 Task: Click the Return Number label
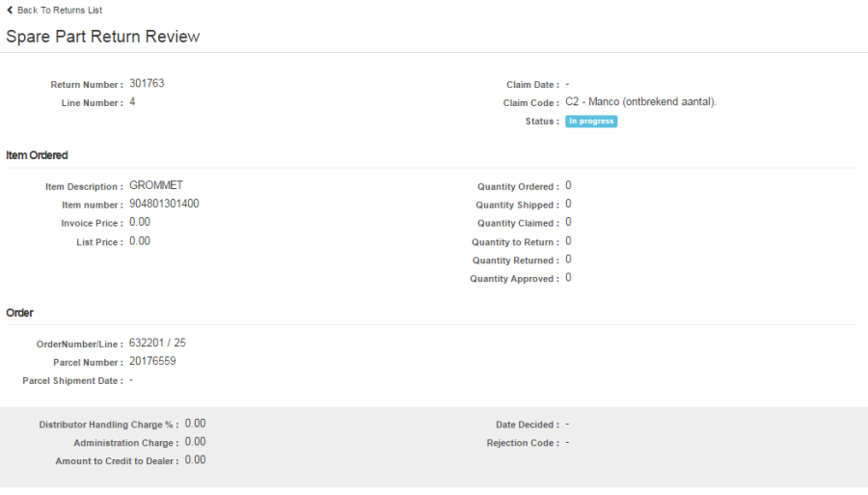pyautogui.click(x=87, y=85)
